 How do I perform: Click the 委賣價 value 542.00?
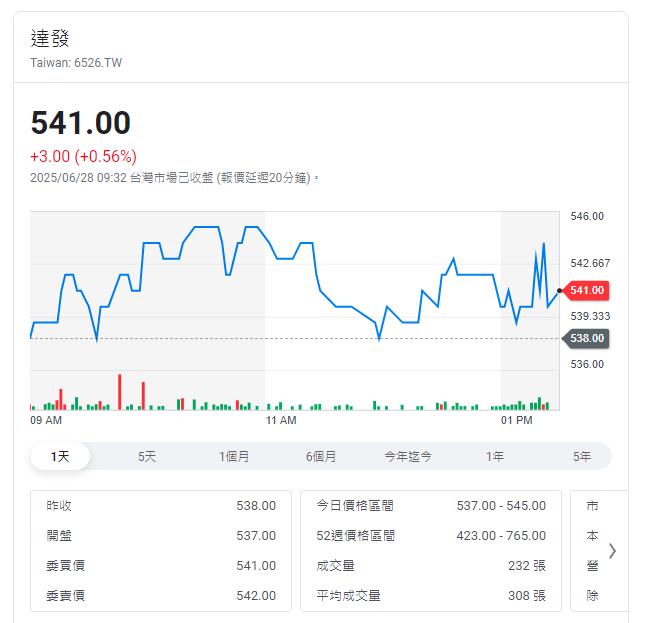[256, 596]
